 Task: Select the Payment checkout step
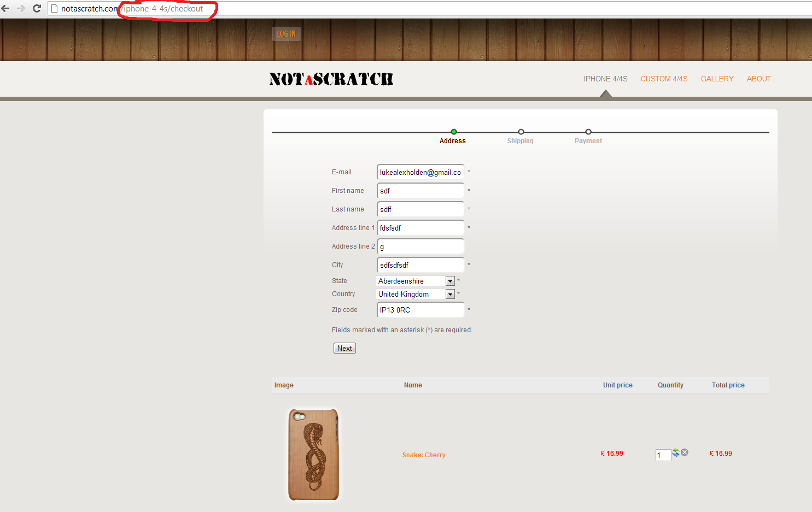tap(588, 137)
